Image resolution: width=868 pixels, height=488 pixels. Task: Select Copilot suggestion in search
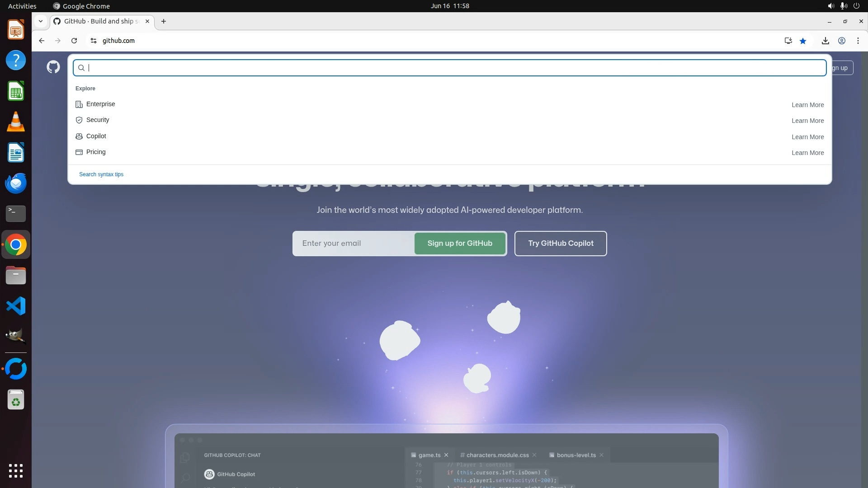(96, 136)
